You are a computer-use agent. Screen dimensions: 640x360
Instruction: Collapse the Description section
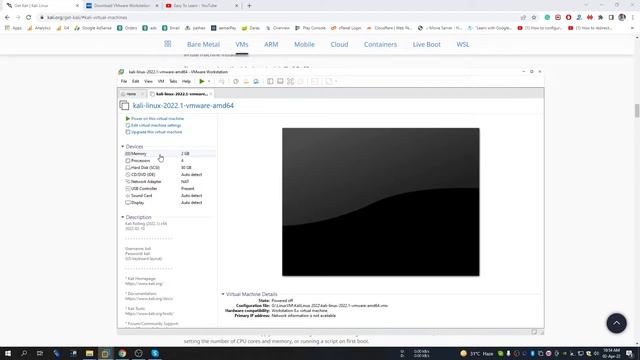(122, 217)
